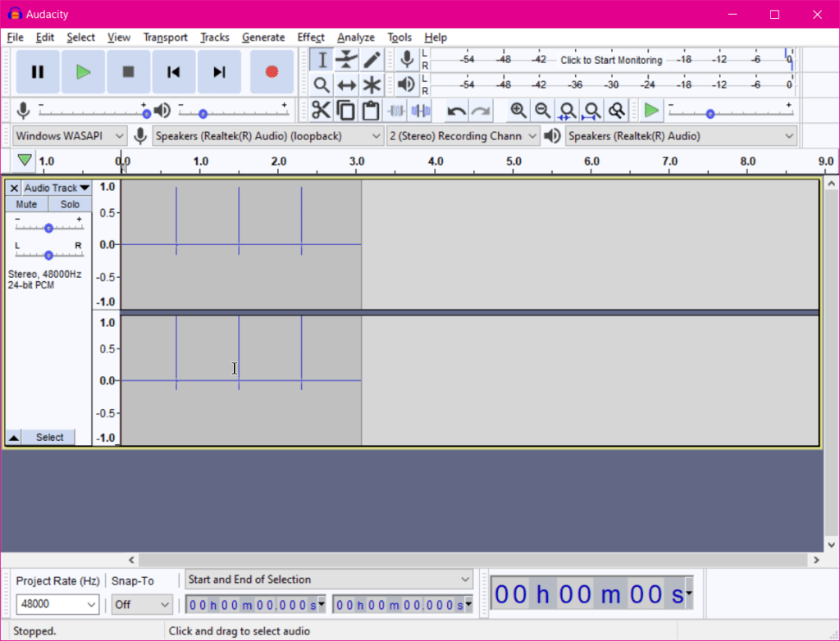
Task: Skip to Start of the project
Action: [x=174, y=72]
